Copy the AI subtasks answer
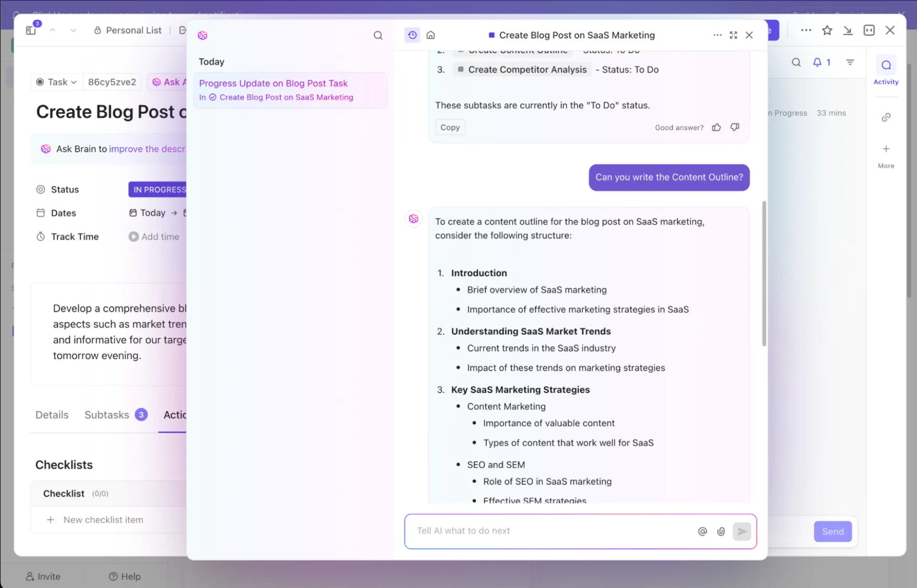 450,128
